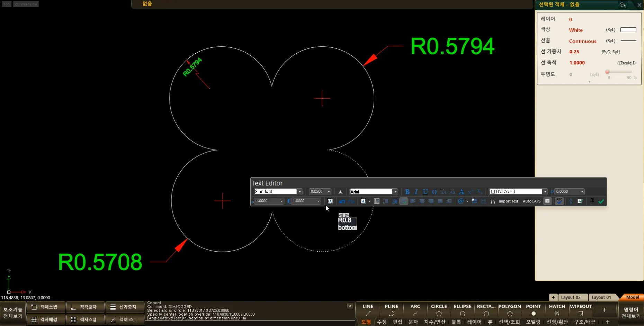
Task: Click the AutoCAPS button
Action: pos(531,201)
